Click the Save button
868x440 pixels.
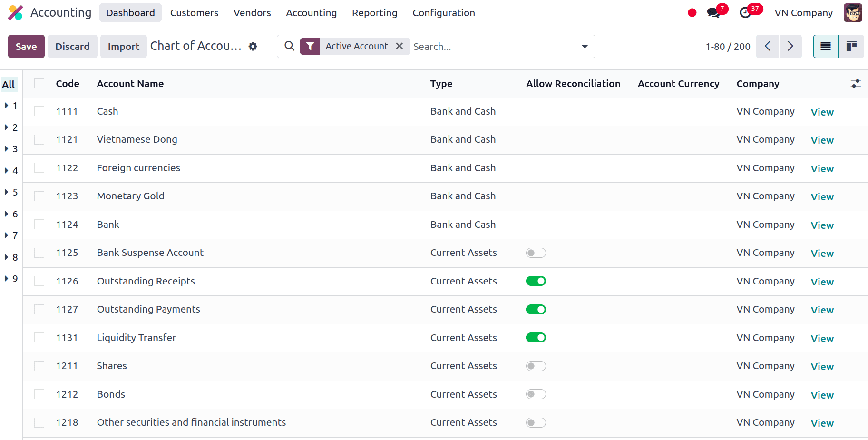pyautogui.click(x=26, y=46)
